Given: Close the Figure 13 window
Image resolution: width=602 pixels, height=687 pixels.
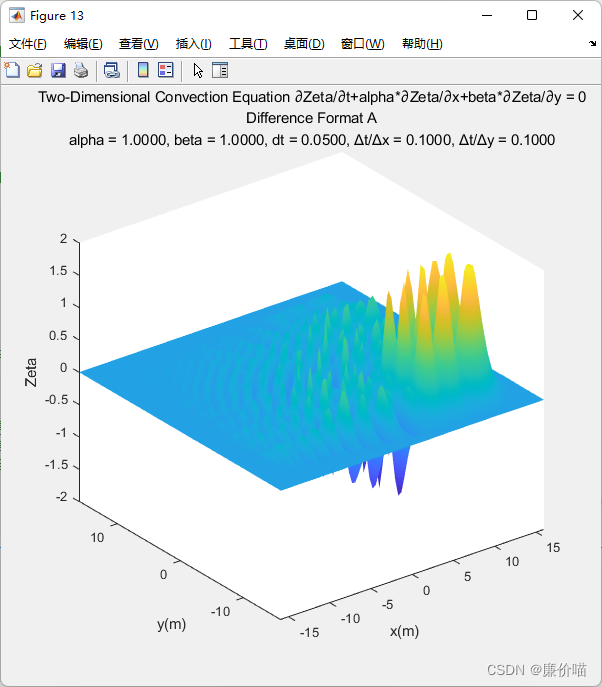Looking at the screenshot, I should click(578, 15).
